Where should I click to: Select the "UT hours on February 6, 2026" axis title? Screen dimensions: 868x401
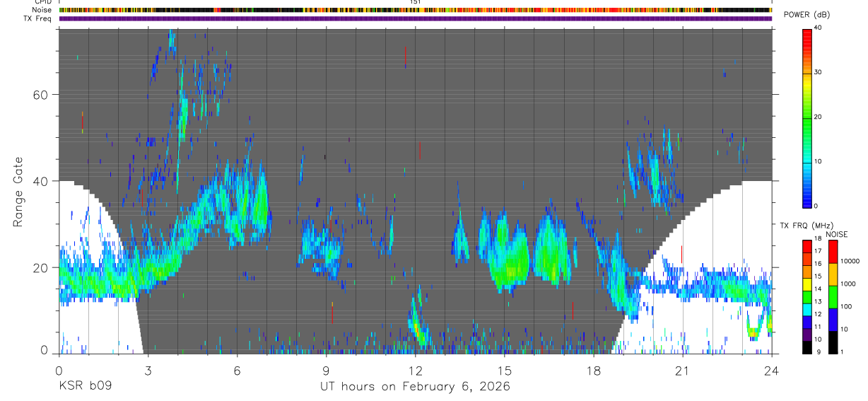(x=414, y=387)
